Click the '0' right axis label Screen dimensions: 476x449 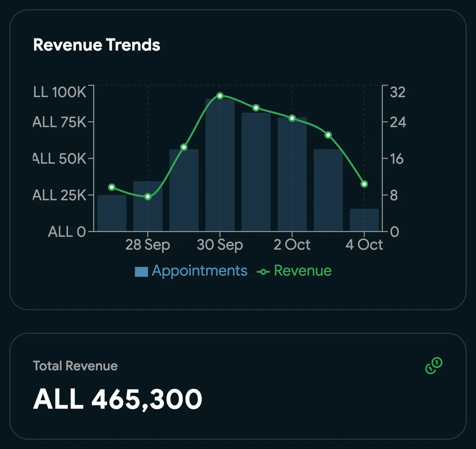(x=394, y=232)
